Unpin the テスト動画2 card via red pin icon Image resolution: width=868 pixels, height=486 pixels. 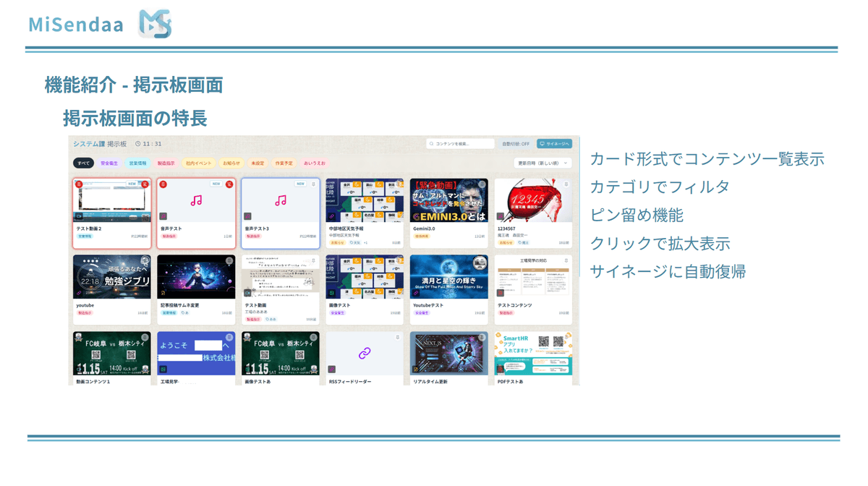click(x=145, y=184)
